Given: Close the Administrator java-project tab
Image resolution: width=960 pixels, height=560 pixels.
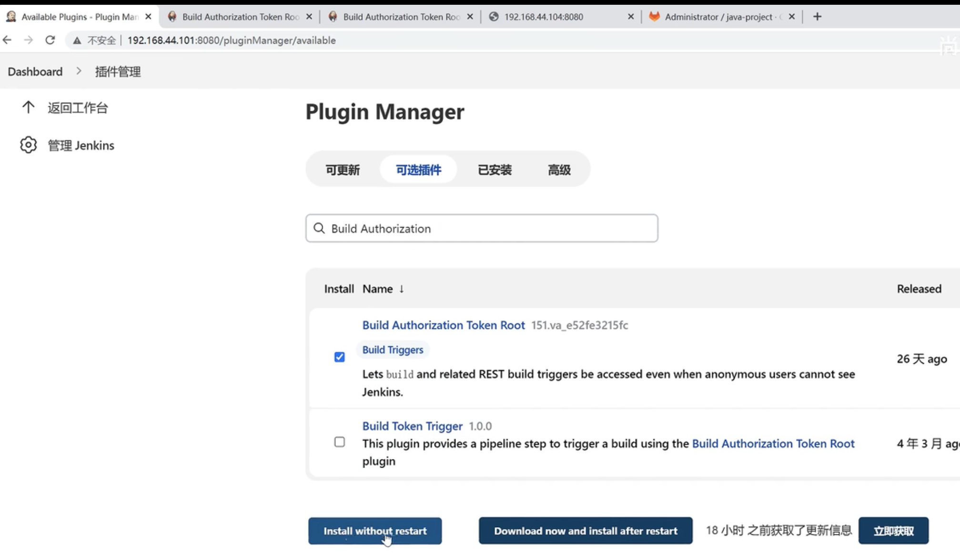Looking at the screenshot, I should tap(792, 17).
